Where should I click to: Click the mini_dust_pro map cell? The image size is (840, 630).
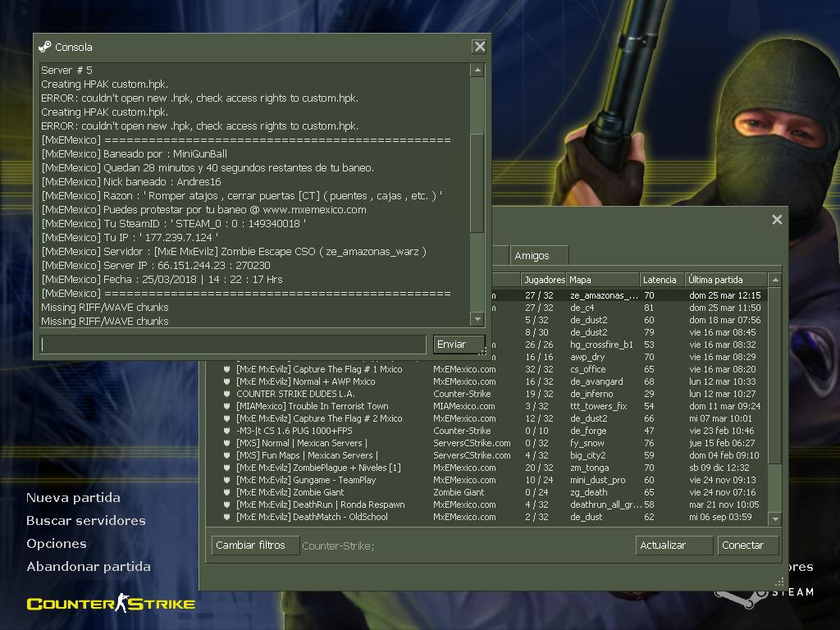597,480
